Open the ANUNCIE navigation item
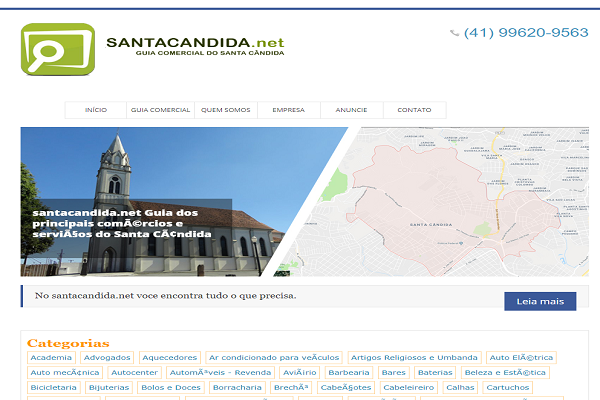600x400 pixels. 351,110
